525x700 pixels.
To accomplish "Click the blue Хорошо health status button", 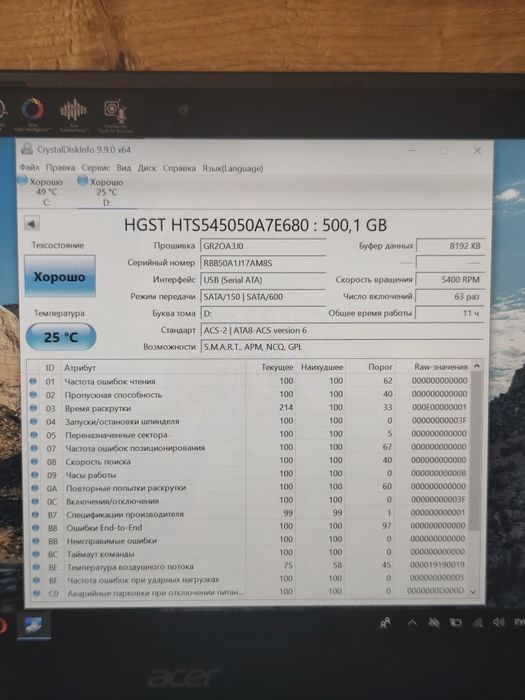I will click(60, 276).
